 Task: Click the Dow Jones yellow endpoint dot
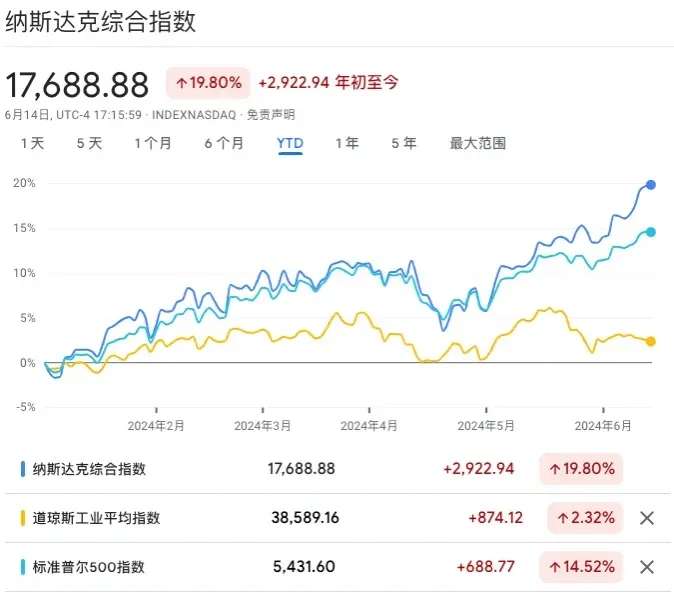651,341
